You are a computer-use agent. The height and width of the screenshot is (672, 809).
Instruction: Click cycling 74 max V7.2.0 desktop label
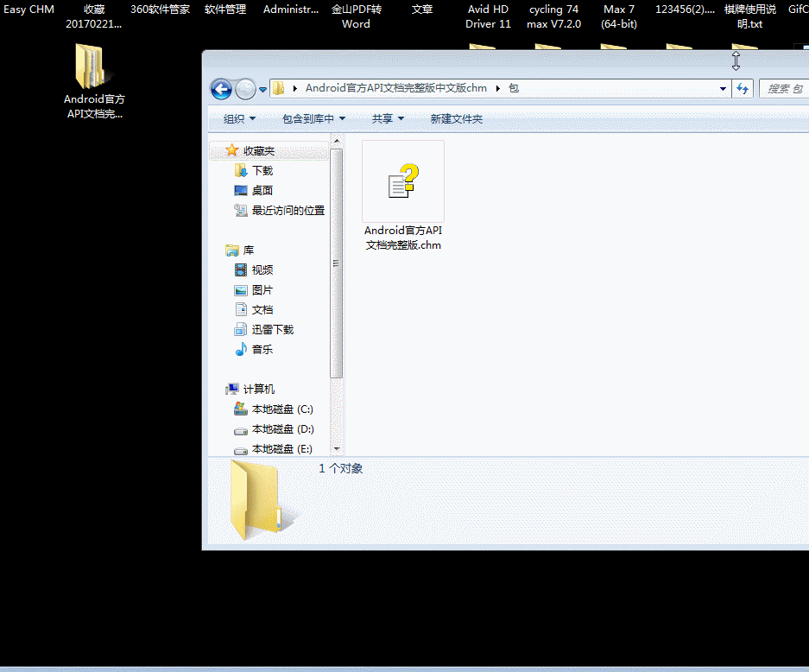[x=553, y=16]
